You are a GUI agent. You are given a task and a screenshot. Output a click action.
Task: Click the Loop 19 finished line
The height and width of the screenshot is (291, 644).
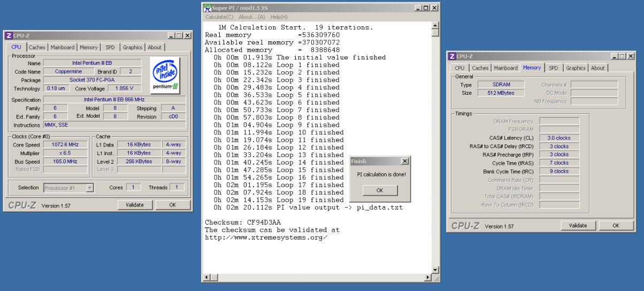pyautogui.click(x=278, y=200)
